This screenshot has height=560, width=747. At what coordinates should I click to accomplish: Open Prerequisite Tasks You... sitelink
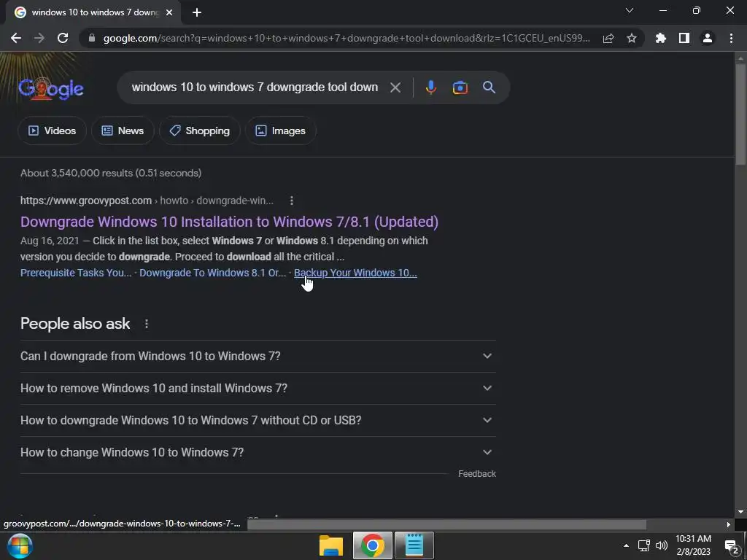[76, 273]
